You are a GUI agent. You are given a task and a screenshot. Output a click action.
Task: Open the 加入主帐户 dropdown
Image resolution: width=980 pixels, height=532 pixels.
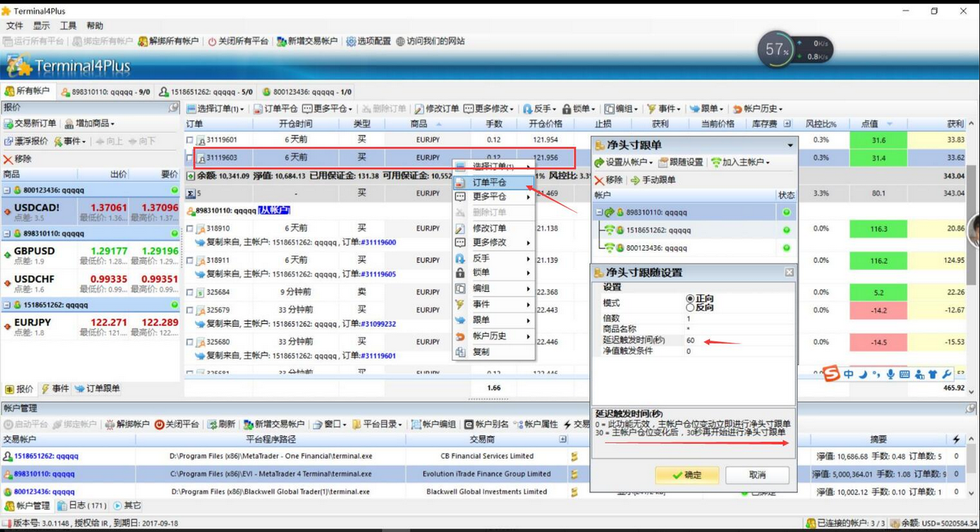740,162
